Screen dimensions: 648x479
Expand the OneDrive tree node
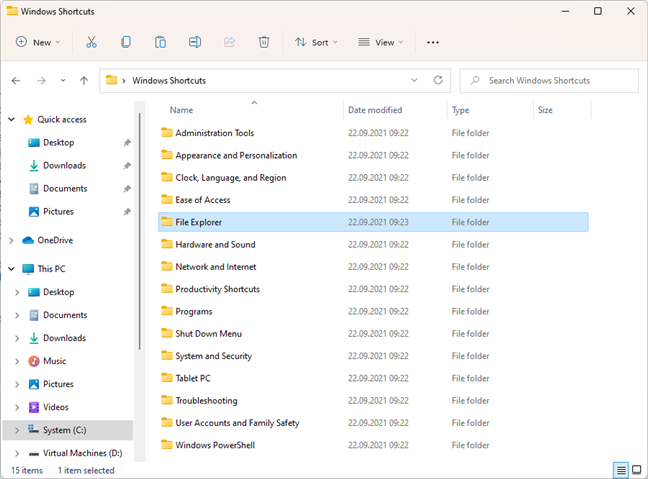coord(12,240)
